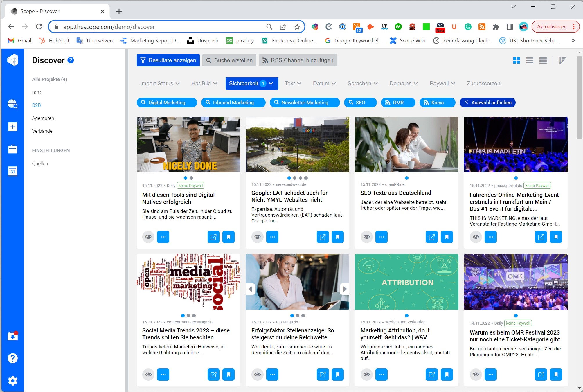Toggle visibility eye on 'Führendes Online-Marketing-Event' card

tap(476, 237)
